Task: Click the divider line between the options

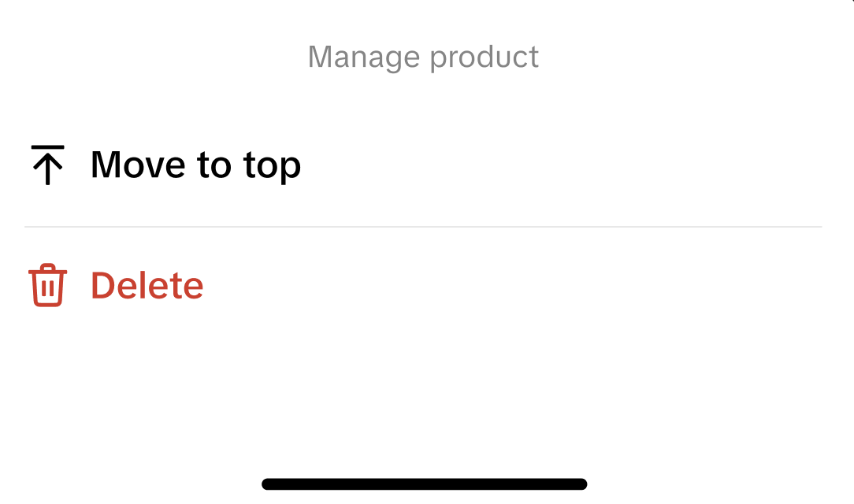Action: (423, 227)
